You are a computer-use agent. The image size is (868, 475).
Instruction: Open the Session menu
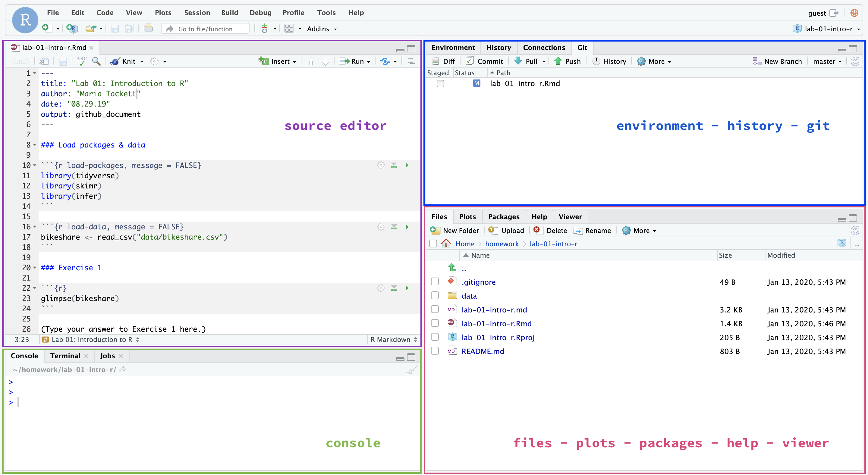click(x=197, y=12)
